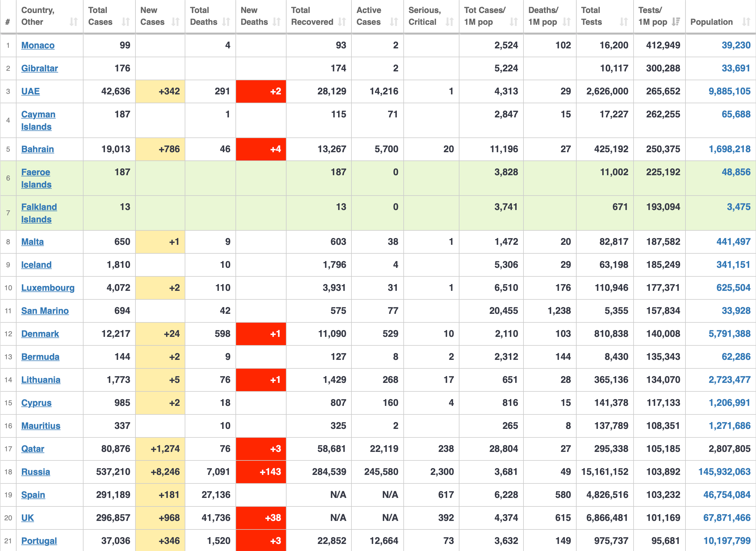
Task: Open the Cyprus country link
Action: coord(36,403)
